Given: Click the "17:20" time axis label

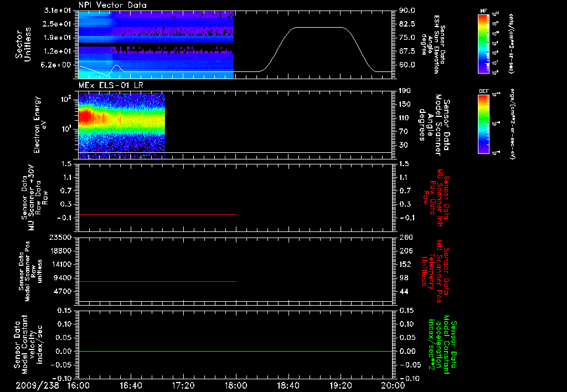Looking at the screenshot, I should [x=183, y=386].
